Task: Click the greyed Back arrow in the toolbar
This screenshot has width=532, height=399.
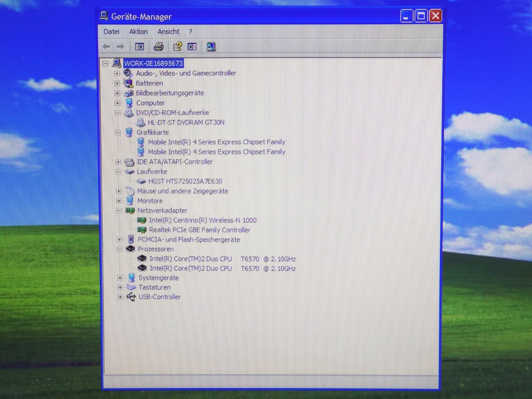Action: tap(106, 47)
